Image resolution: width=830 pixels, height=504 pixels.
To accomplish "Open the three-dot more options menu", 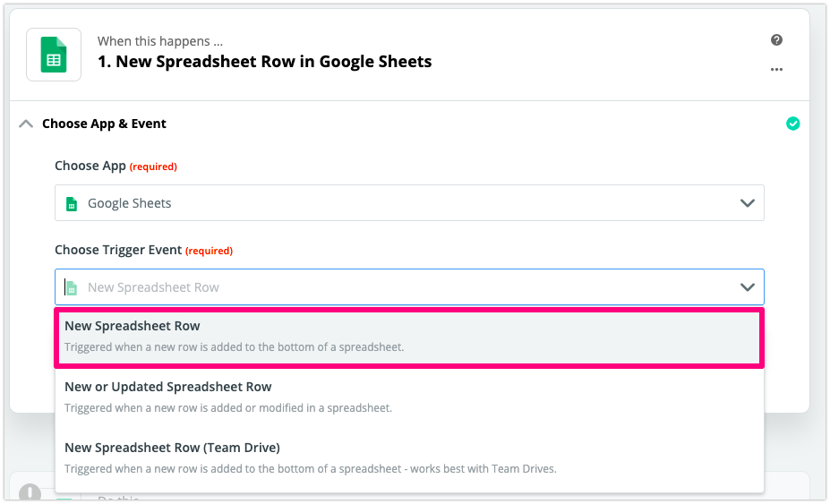I will [776, 69].
